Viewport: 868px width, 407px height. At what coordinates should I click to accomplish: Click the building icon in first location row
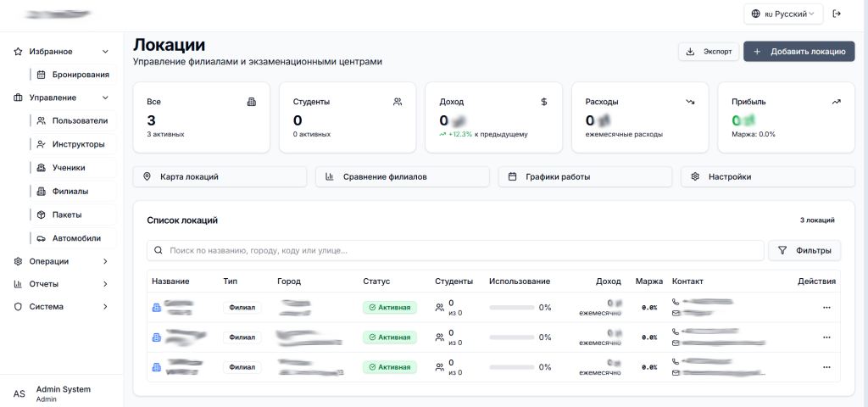pyautogui.click(x=156, y=307)
